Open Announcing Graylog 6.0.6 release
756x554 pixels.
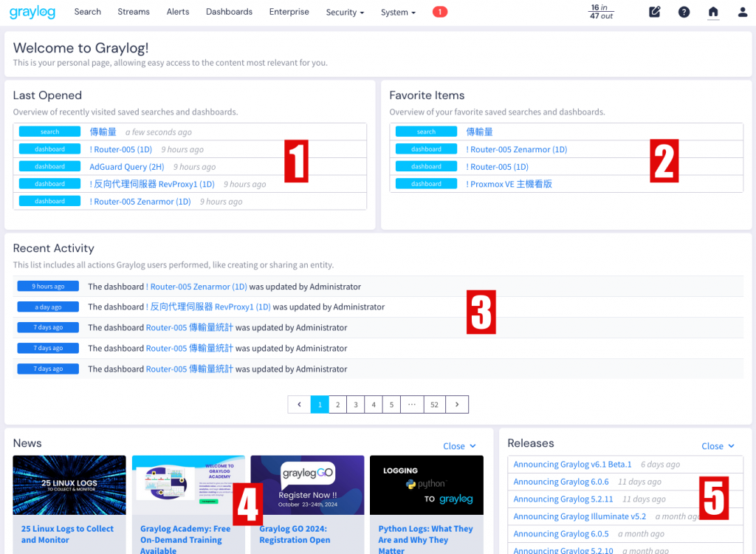click(x=561, y=482)
